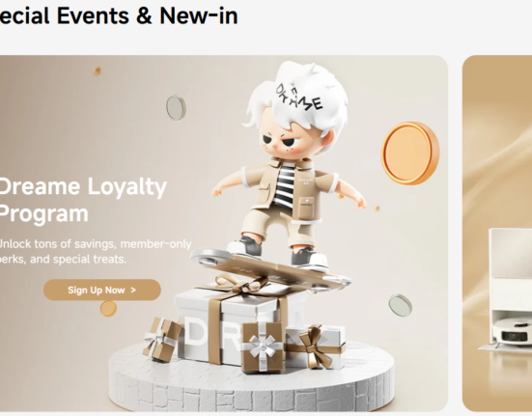Click the small tilted gift box on the left
The width and height of the screenshot is (532, 416).
pos(162,339)
